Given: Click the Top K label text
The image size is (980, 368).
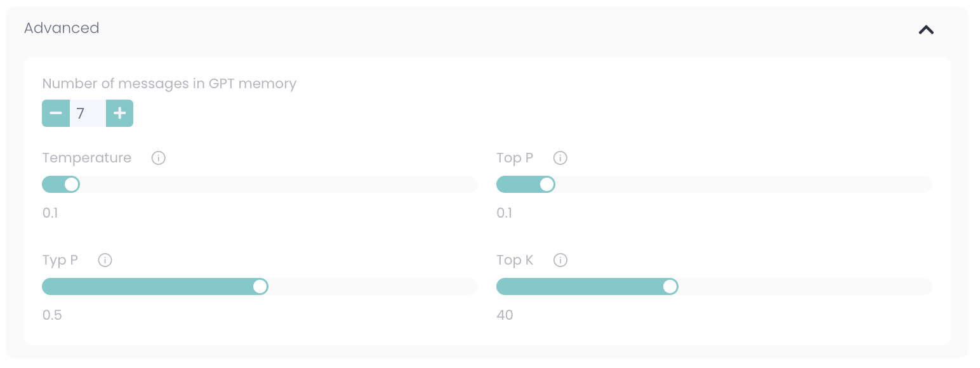Looking at the screenshot, I should coord(515,260).
